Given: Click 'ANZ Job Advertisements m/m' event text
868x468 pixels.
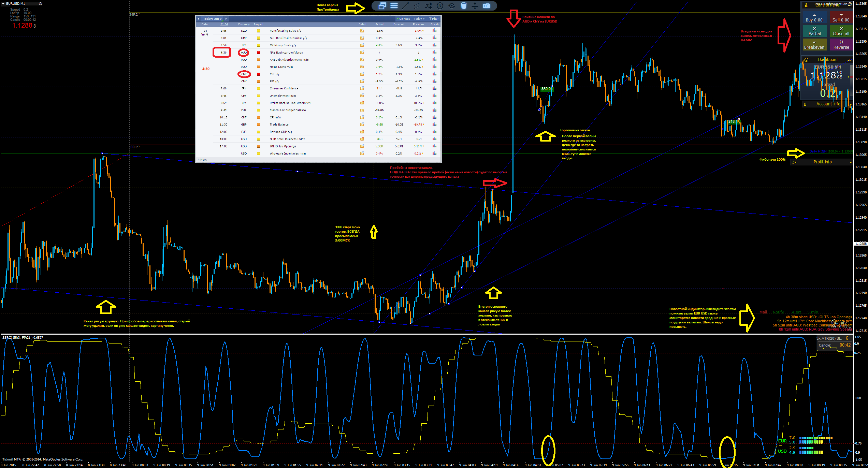Looking at the screenshot, I should point(289,60).
